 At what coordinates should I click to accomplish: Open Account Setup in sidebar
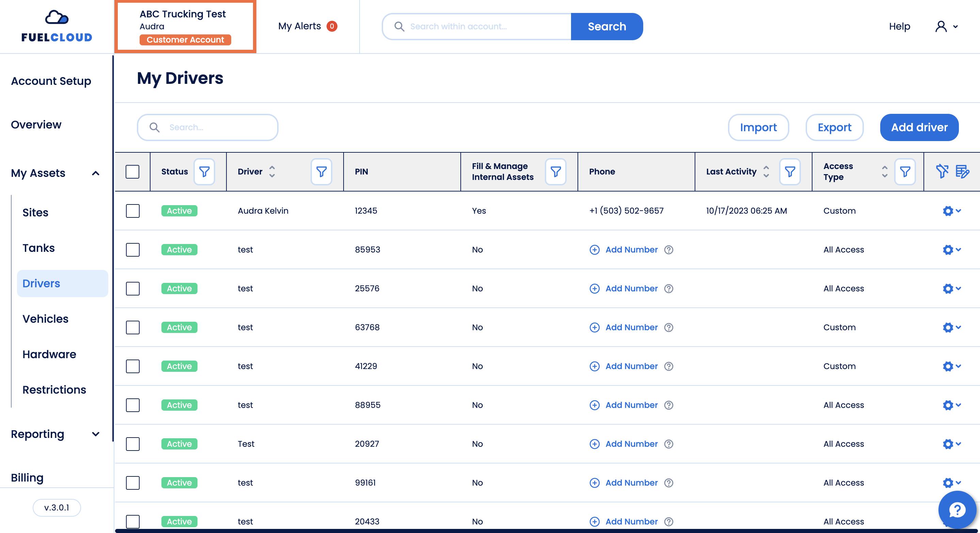[51, 81]
